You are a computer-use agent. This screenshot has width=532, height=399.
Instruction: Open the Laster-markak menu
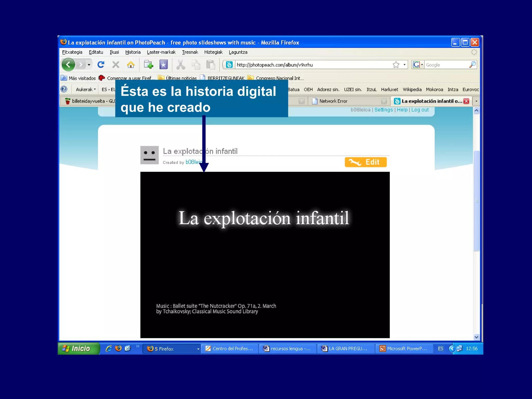tap(161, 52)
